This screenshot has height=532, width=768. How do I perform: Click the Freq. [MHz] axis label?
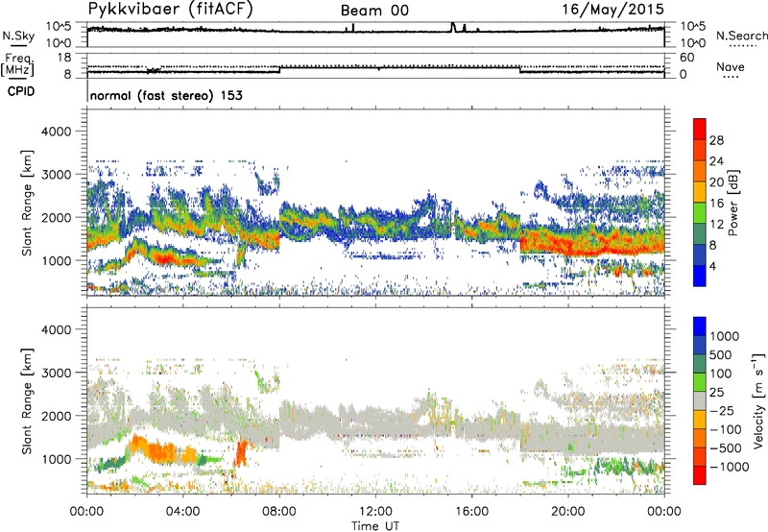click(x=17, y=65)
